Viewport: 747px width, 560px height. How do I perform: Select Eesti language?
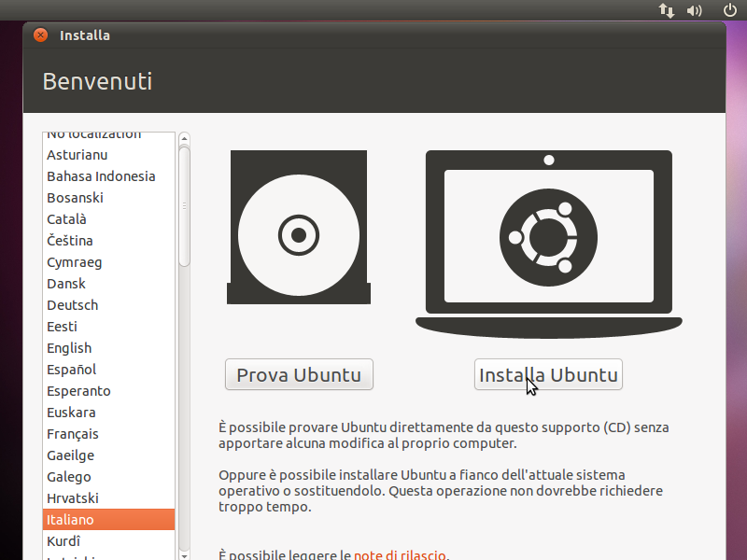[x=108, y=326]
